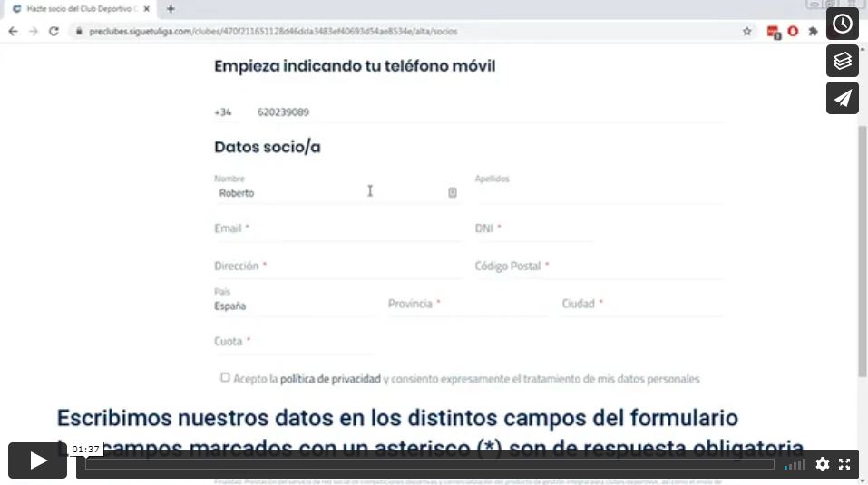Open the red extension icon in the toolbar

pyautogui.click(x=774, y=32)
